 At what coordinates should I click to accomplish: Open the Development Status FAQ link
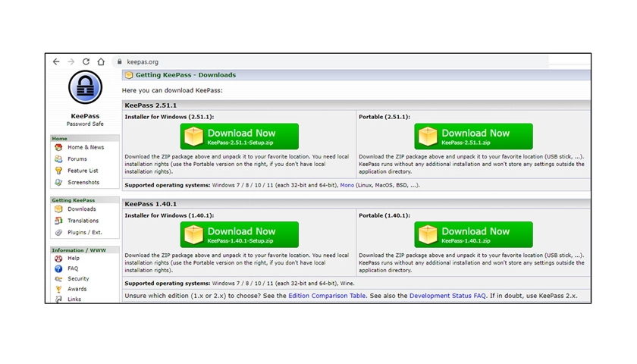(447, 296)
